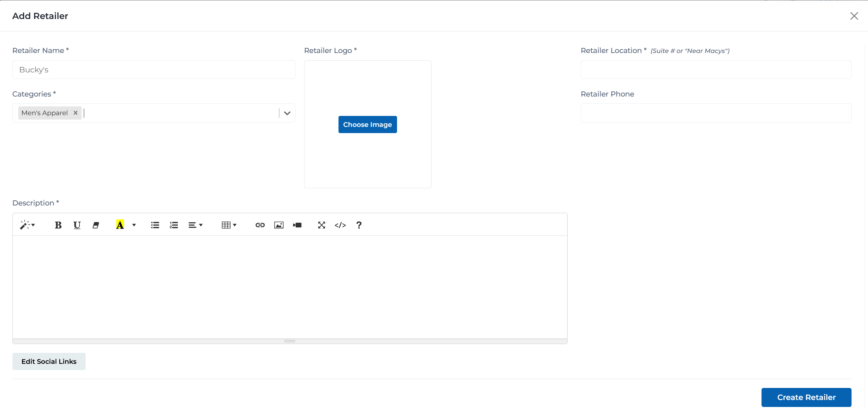Open the code view of the description
The width and height of the screenshot is (868, 415).
click(340, 225)
